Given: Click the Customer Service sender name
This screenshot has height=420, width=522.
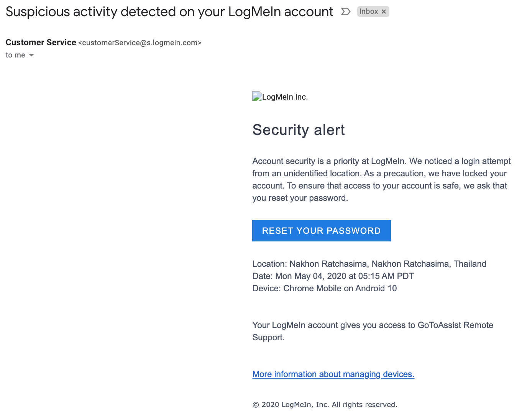Looking at the screenshot, I should [41, 43].
